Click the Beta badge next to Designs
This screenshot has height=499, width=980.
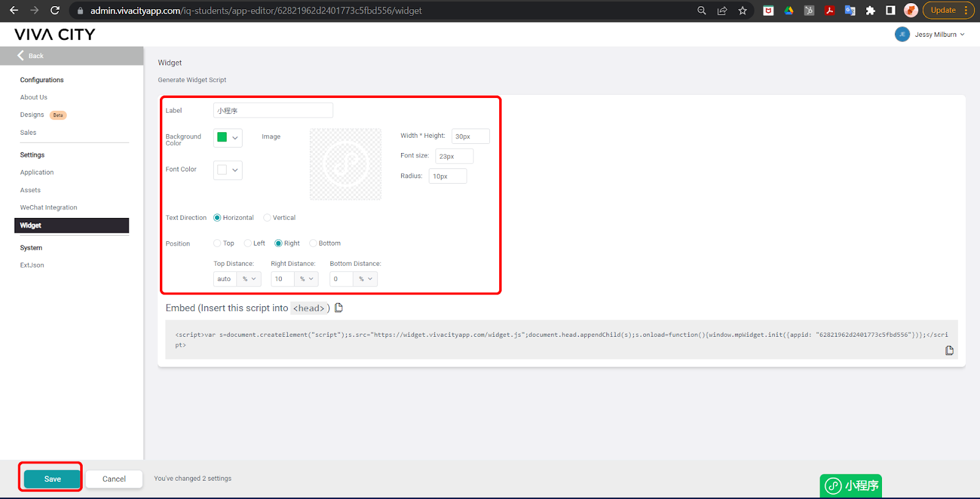pos(58,115)
